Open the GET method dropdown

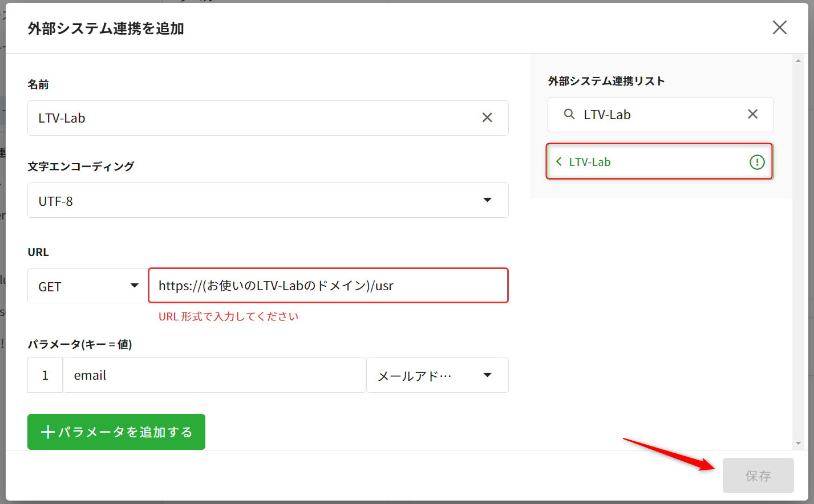point(88,286)
